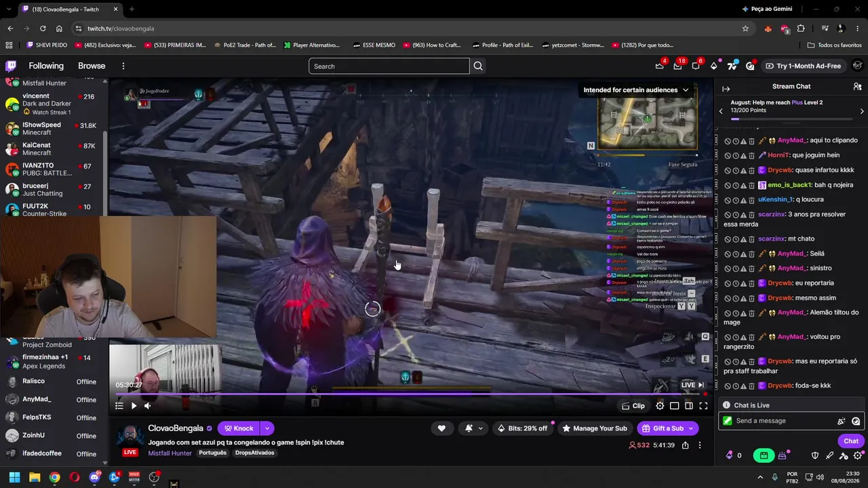The height and width of the screenshot is (488, 868).
Task: Expand the 'Intended for certain audiences' label
Action: pos(635,89)
